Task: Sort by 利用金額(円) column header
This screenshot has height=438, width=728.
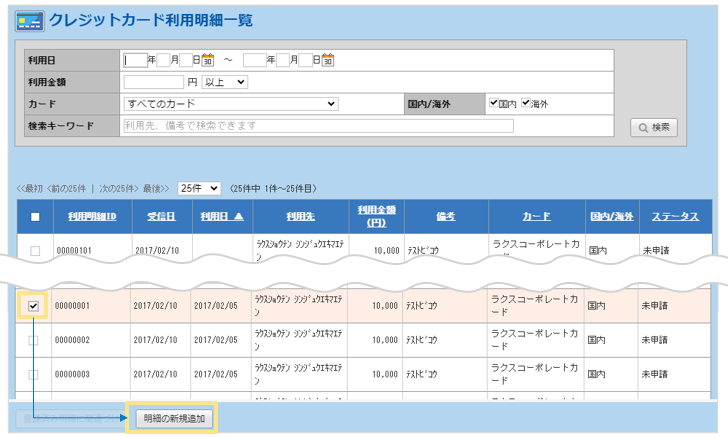Action: (x=377, y=216)
